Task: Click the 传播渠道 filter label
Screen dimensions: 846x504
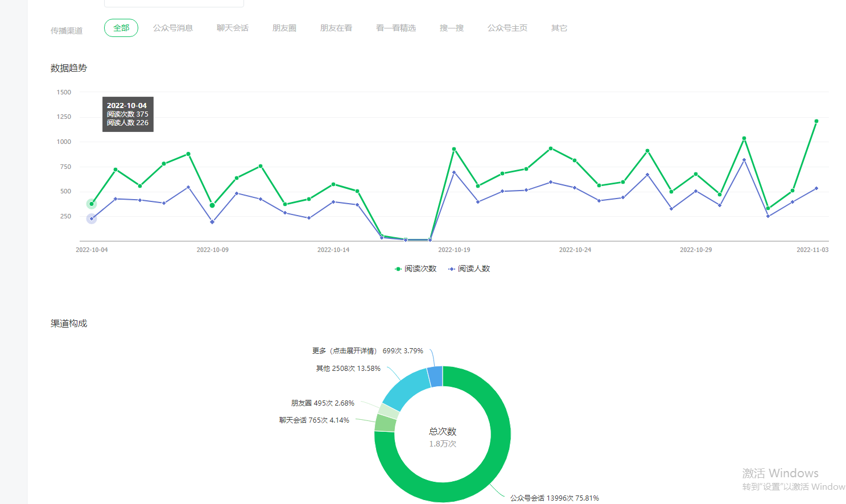Action: point(67,31)
